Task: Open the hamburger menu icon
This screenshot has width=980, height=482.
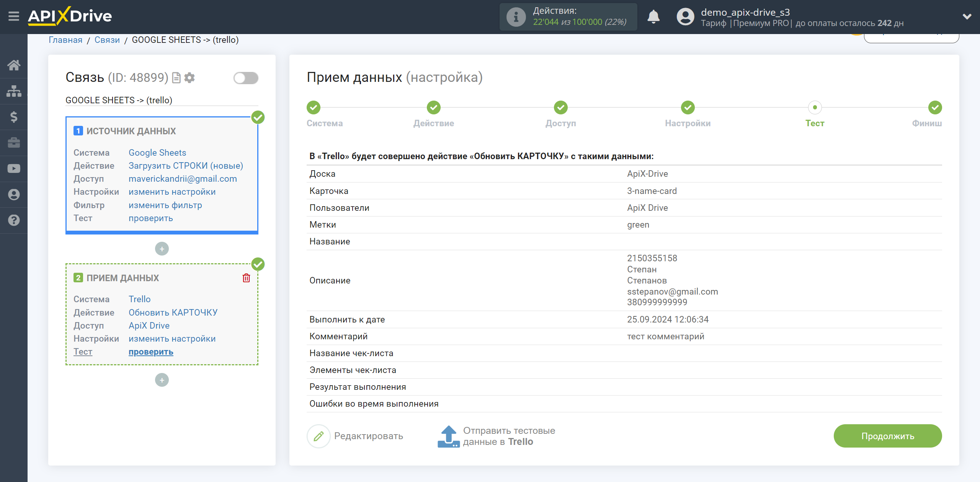Action: (x=14, y=16)
